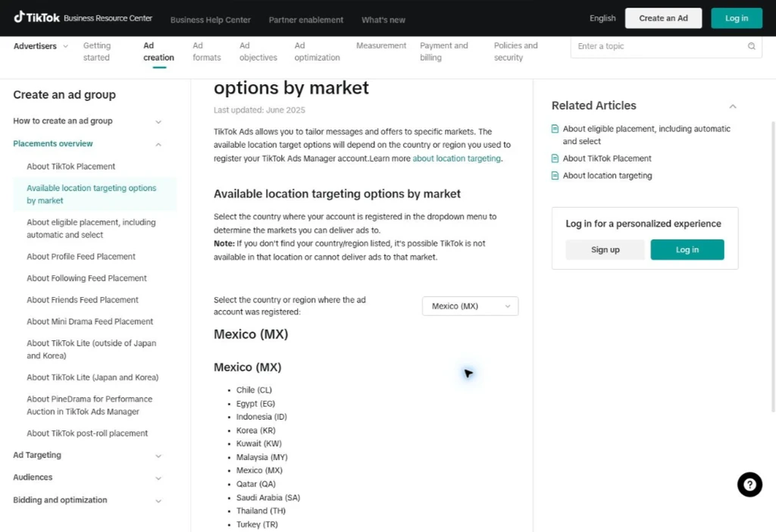Open related article About location targeting
Image resolution: width=776 pixels, height=532 pixels.
607,176
